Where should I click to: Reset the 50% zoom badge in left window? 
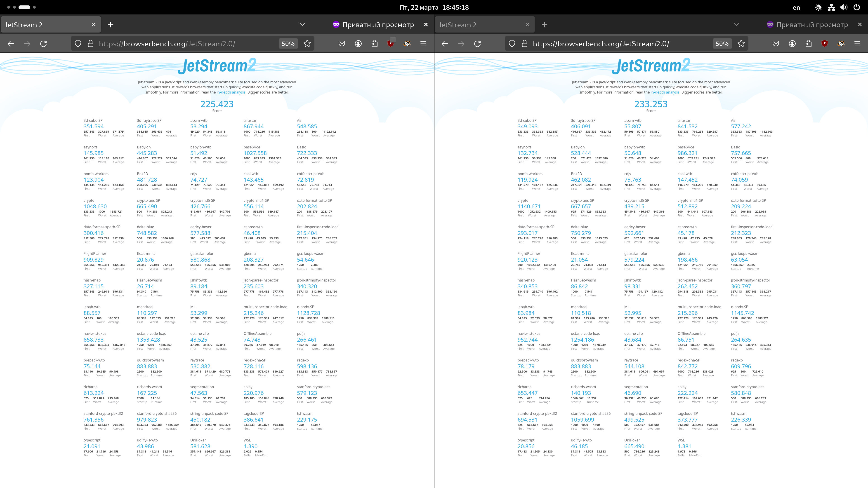[x=288, y=43]
